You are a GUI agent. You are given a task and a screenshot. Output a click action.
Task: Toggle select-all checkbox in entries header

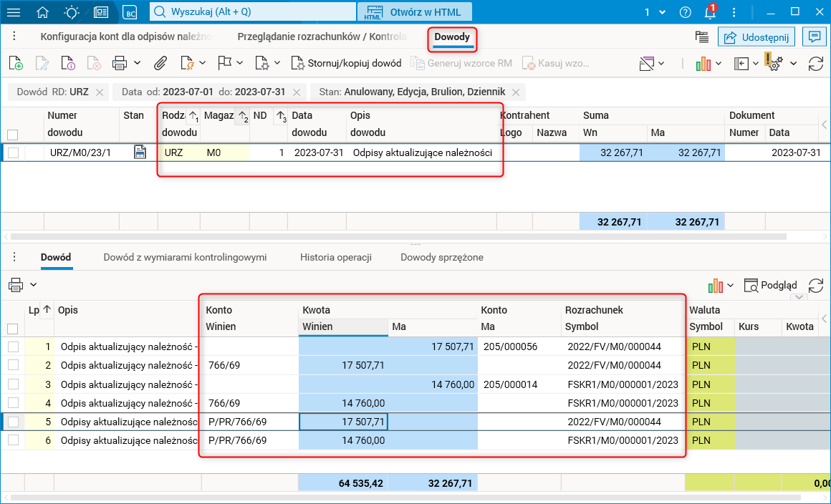[13, 329]
